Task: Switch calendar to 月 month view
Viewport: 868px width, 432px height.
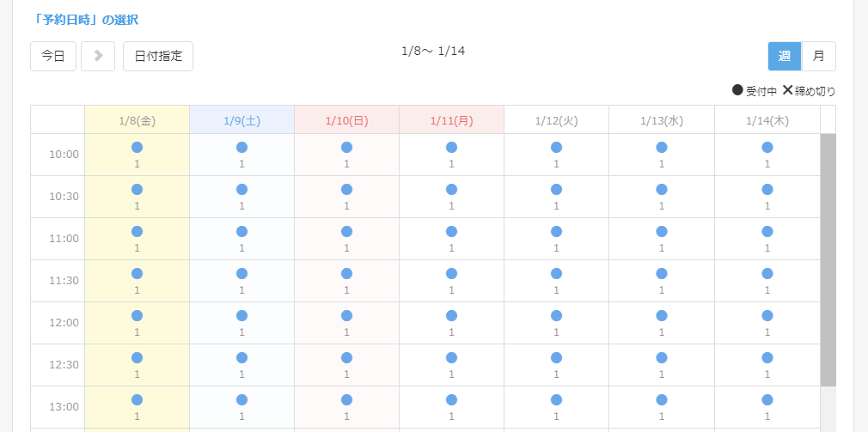Action: pyautogui.click(x=818, y=56)
